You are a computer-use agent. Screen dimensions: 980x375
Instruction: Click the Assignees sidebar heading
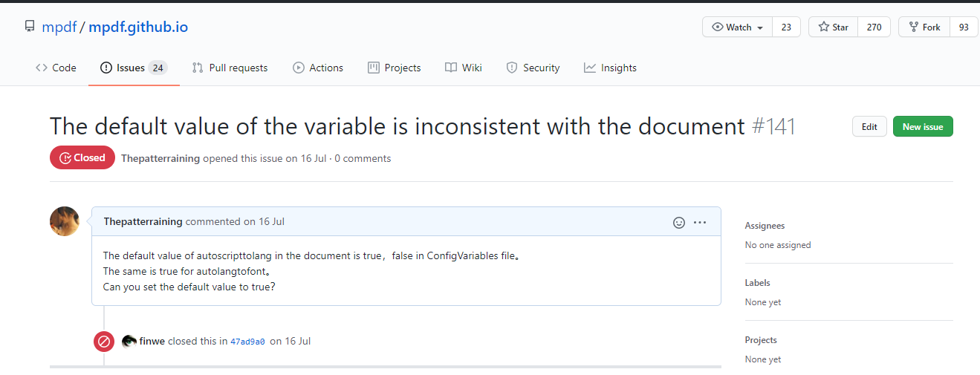point(765,226)
